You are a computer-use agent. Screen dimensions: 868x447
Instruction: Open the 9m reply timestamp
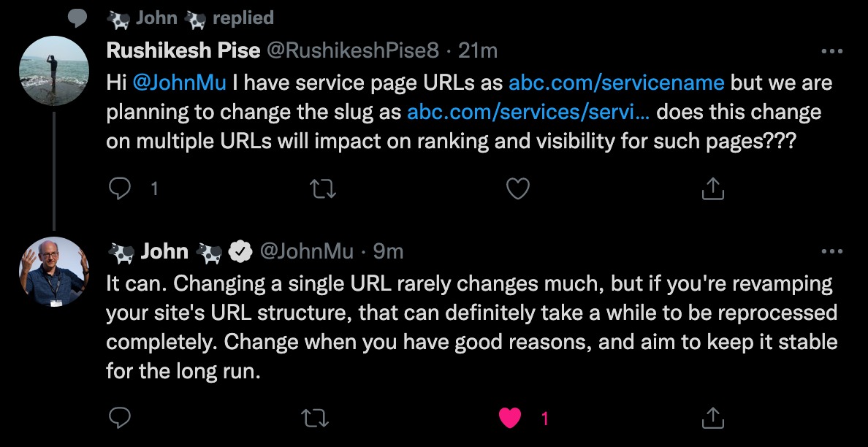tap(388, 251)
